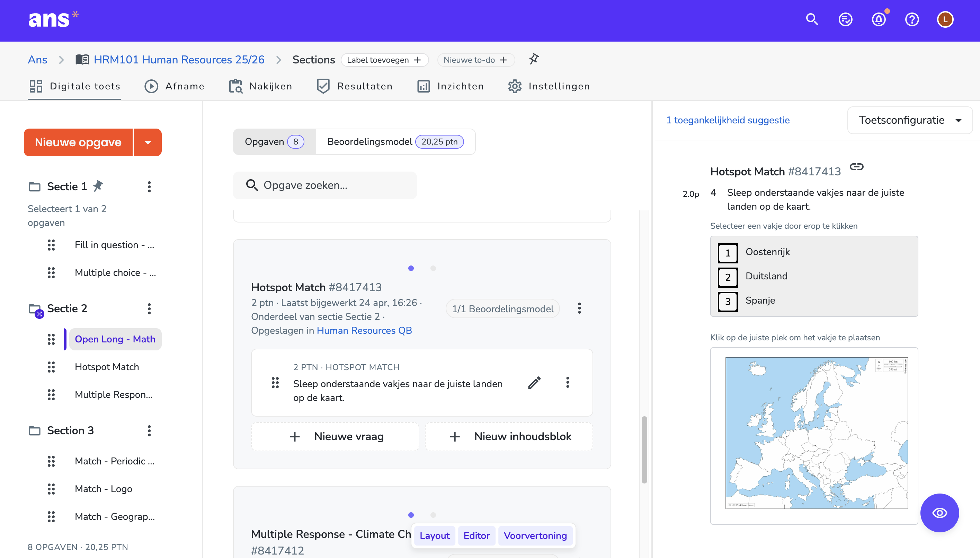Open three-dot menu of Hotspot Match #8417413 card
Screen dimensions: 980x558
tap(580, 308)
